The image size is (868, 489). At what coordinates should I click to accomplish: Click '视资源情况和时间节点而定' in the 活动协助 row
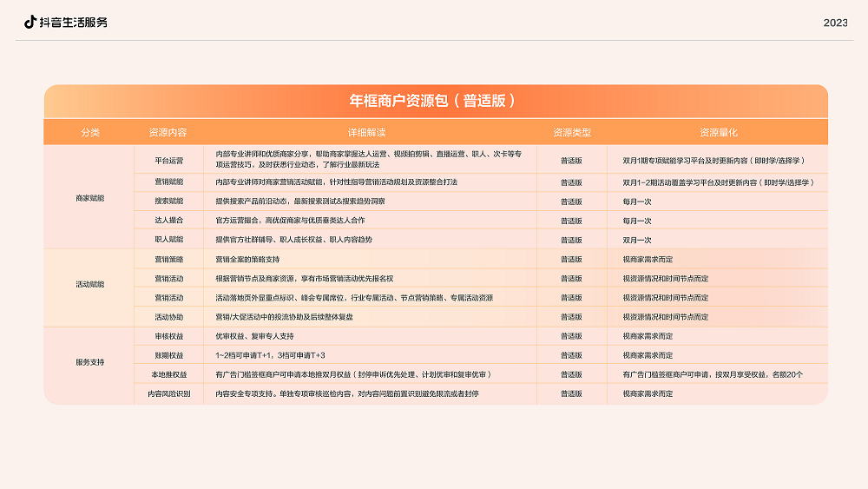click(666, 317)
